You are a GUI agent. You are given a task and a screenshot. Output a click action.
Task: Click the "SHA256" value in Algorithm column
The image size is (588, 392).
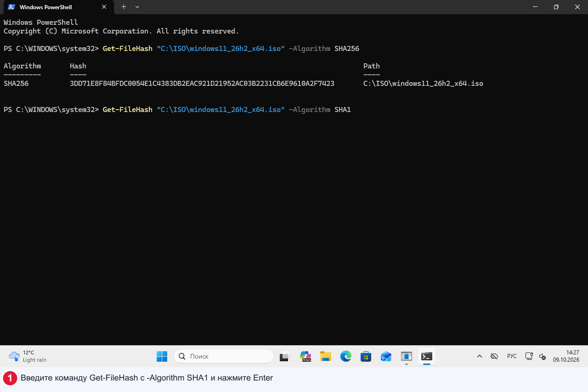click(16, 84)
